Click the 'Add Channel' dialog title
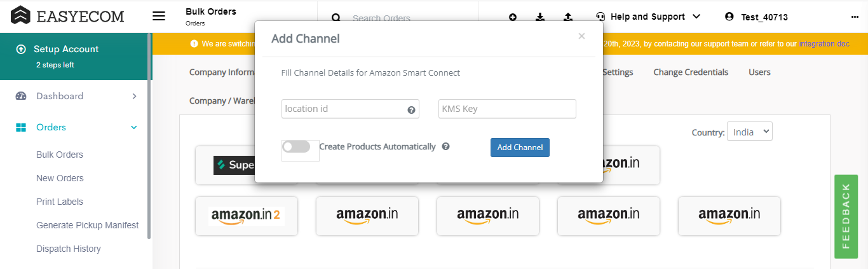This screenshot has width=868, height=269. (x=306, y=39)
